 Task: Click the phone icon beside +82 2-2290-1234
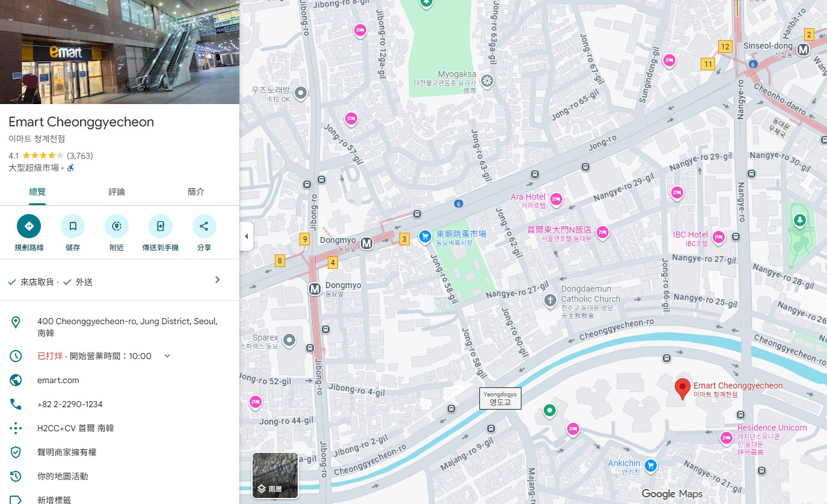coord(16,404)
